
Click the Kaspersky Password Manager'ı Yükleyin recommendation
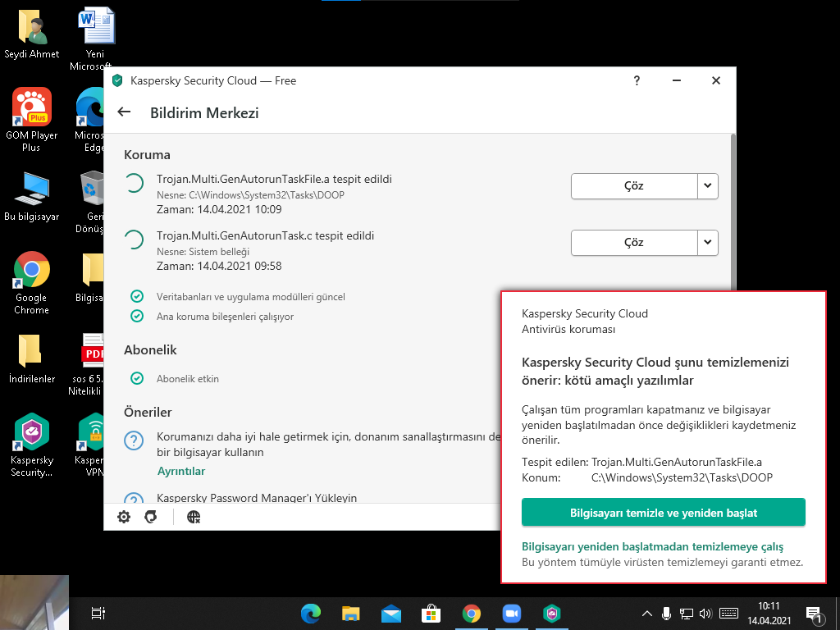(257, 498)
